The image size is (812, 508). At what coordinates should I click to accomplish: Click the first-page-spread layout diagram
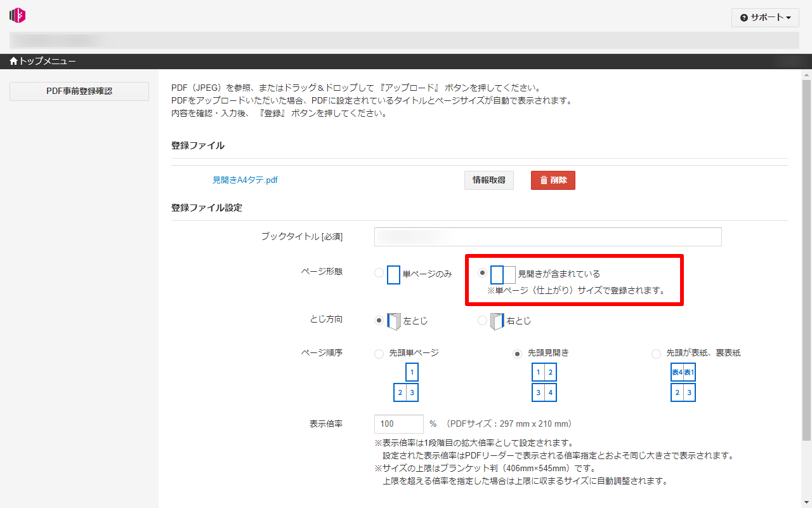click(544, 382)
